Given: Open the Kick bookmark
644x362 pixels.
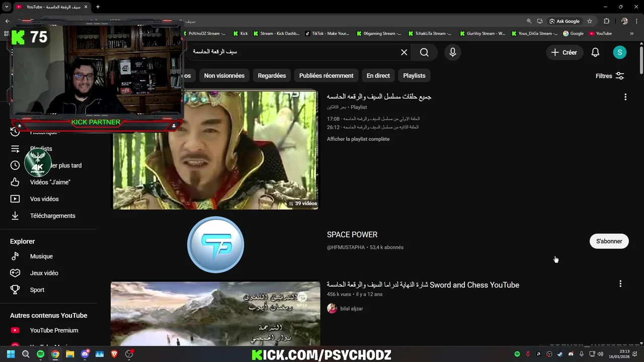Looking at the screenshot, I should click(240, 34).
